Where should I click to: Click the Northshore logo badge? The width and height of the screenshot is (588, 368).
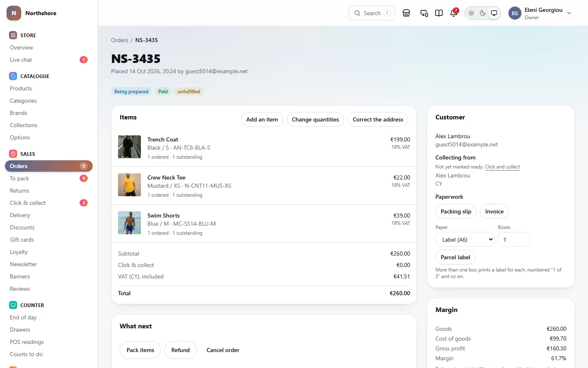[x=14, y=13]
